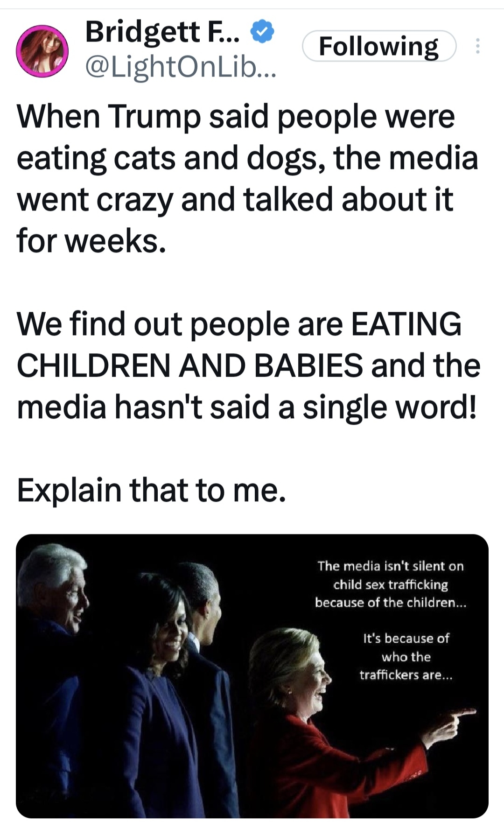Click the capitalized word "EATING" in tweet
Viewport: 504px width, 829px height.
tap(406, 324)
